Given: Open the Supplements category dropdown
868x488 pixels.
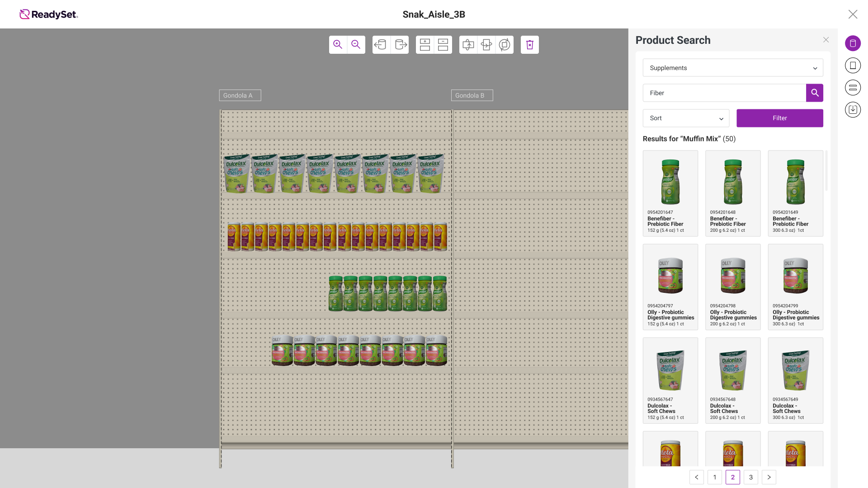Looking at the screenshot, I should pos(733,68).
